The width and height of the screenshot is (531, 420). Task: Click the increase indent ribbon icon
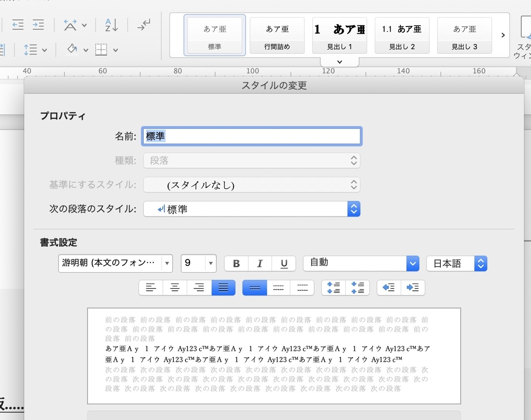coord(38,25)
